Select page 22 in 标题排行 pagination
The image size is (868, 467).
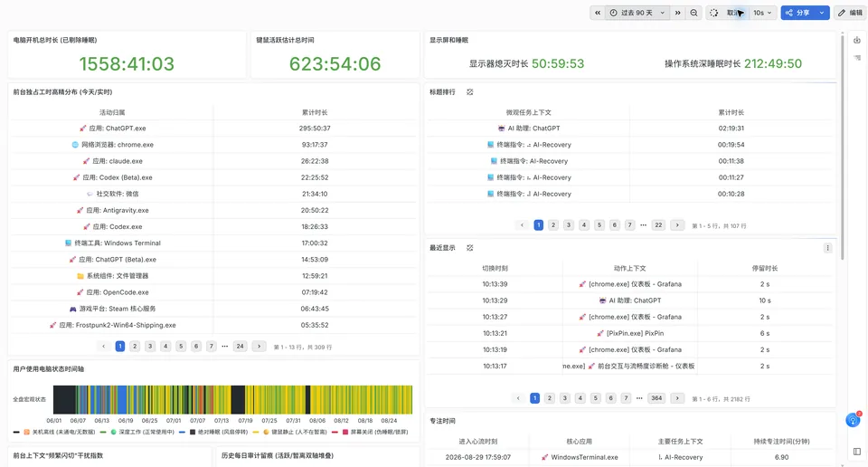click(x=658, y=225)
